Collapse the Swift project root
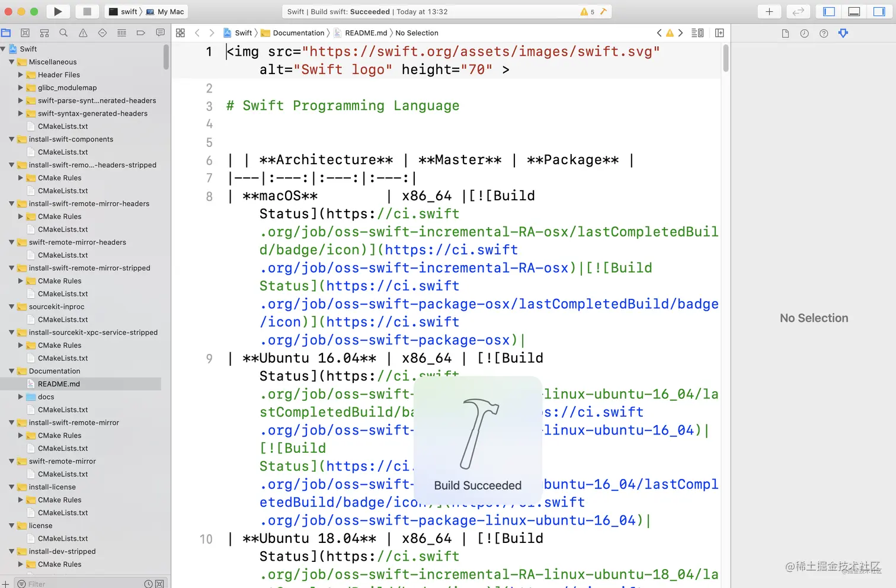The height and width of the screenshot is (588, 896). click(4, 49)
